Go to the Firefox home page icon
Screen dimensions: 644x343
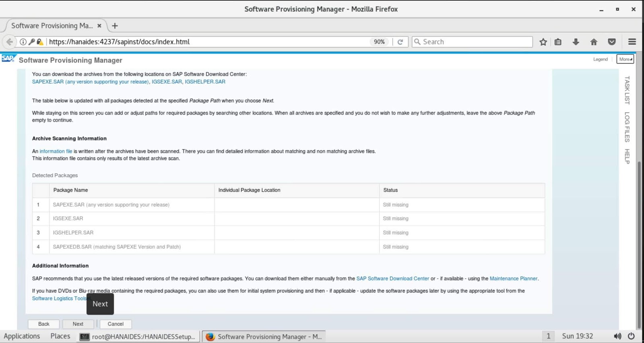(x=594, y=42)
